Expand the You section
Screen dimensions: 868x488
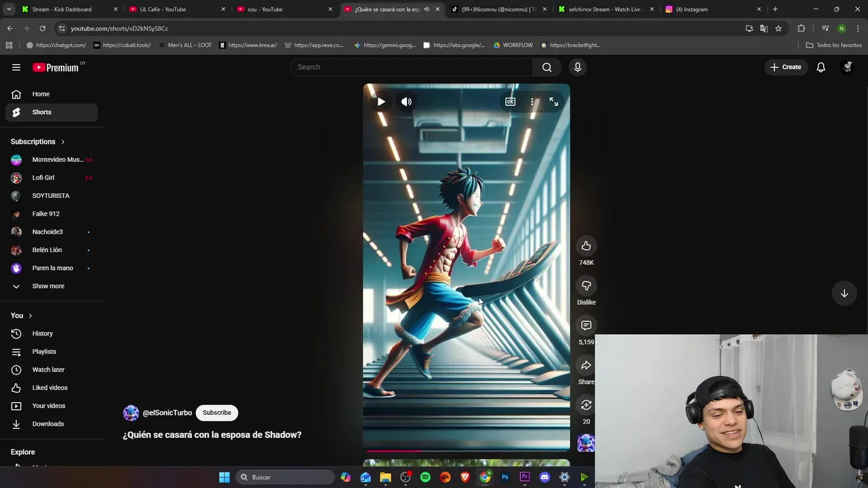22,316
